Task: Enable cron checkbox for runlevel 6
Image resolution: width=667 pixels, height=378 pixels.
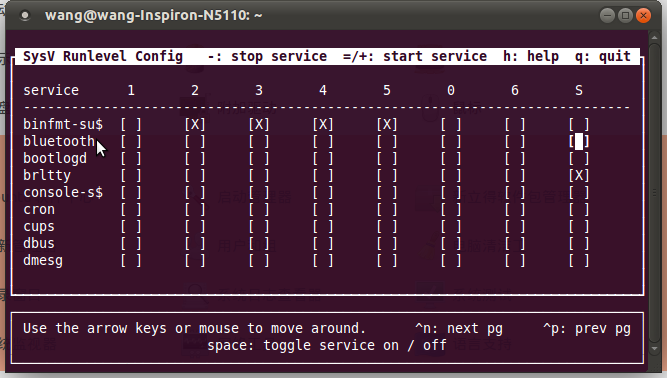Action: click(x=515, y=209)
